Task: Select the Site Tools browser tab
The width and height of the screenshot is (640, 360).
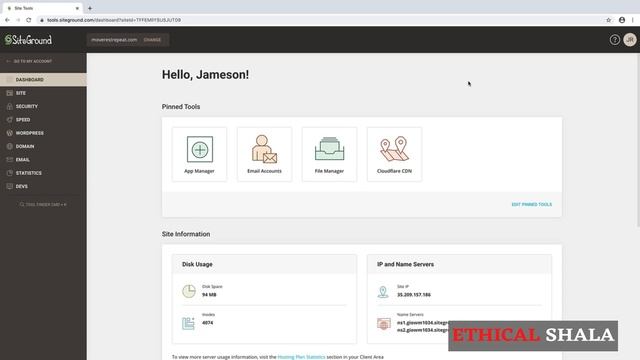Action: click(42, 8)
